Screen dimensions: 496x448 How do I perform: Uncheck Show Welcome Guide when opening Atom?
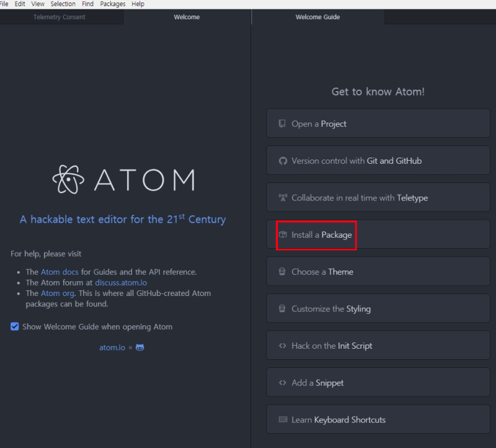[14, 326]
